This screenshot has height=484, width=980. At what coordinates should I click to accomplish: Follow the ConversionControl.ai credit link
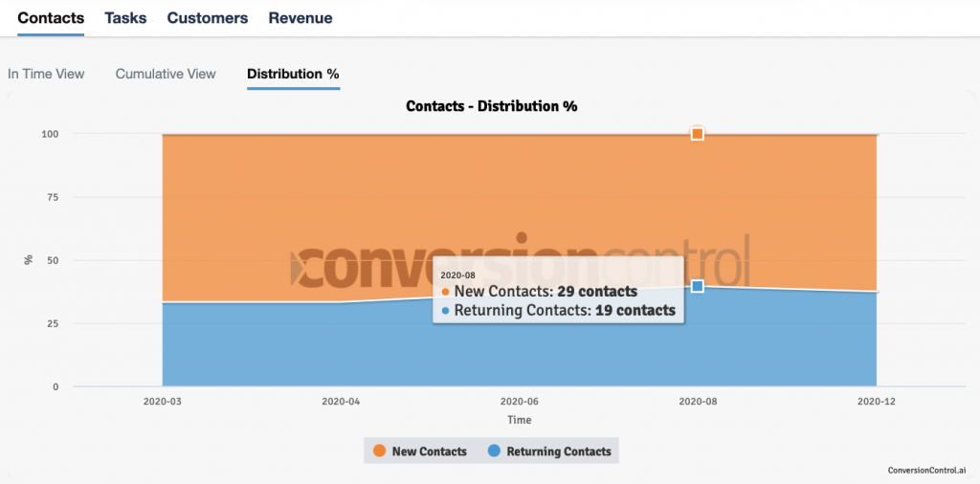(926, 471)
